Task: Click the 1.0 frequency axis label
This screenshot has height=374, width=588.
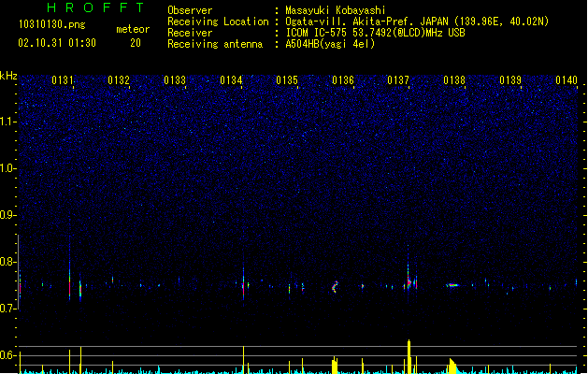Action: pyautogui.click(x=8, y=168)
